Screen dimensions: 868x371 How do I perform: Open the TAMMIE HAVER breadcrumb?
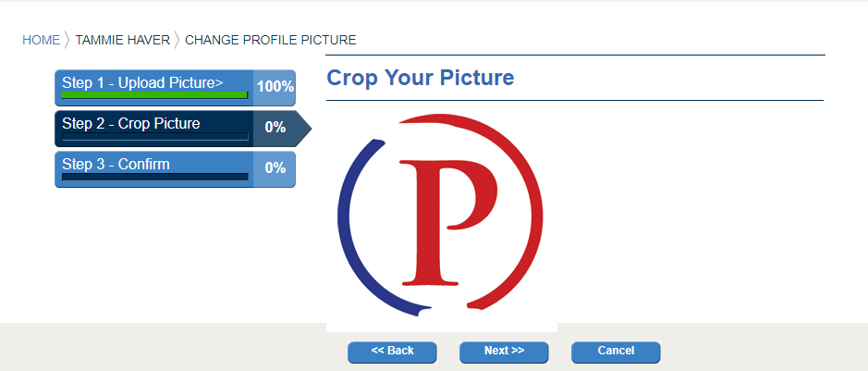[122, 40]
